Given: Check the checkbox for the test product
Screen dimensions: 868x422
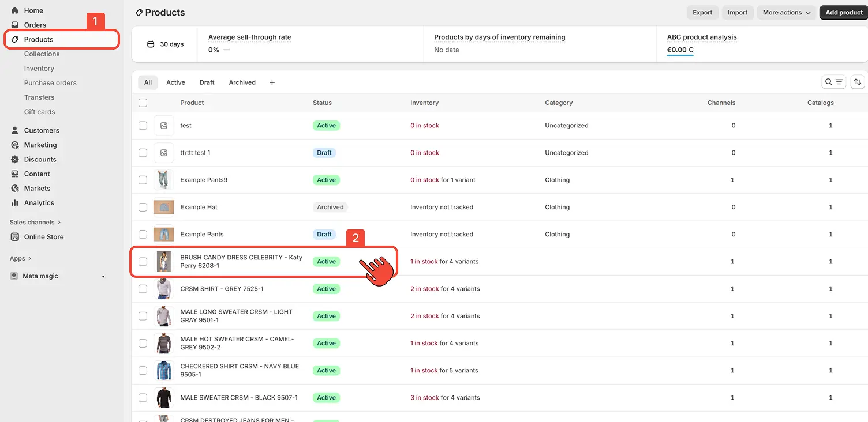Looking at the screenshot, I should pyautogui.click(x=143, y=125).
